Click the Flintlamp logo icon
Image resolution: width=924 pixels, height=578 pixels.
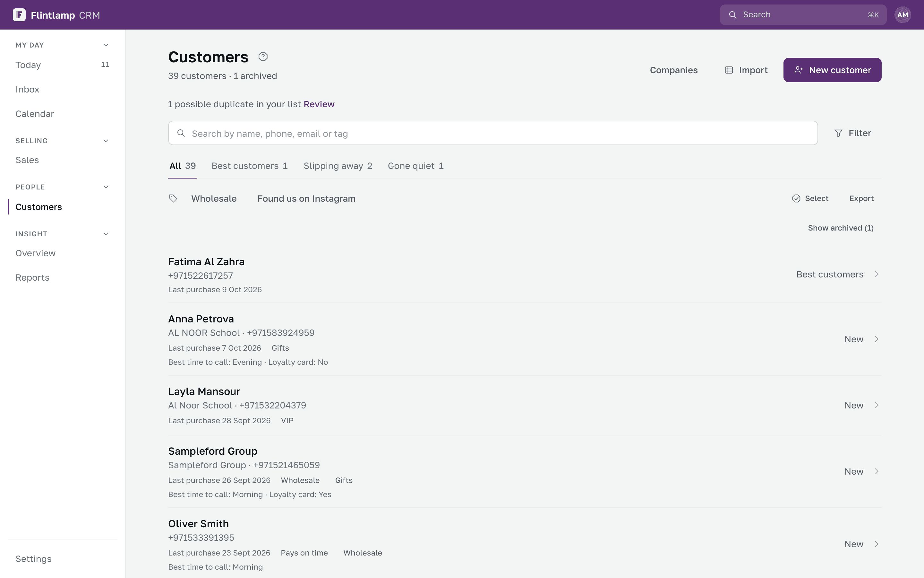19,15
